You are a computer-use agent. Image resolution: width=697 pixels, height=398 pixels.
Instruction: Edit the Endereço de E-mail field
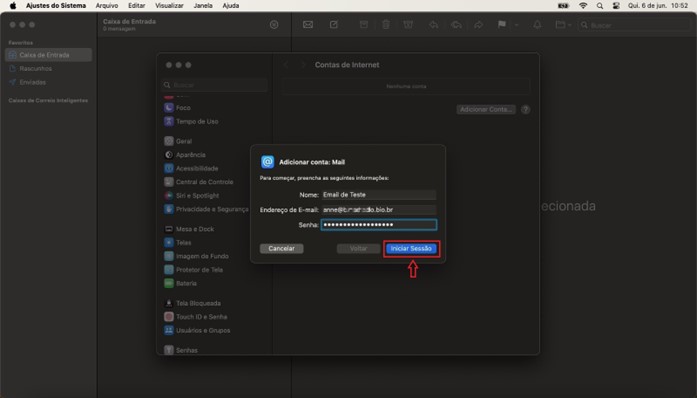click(x=379, y=209)
